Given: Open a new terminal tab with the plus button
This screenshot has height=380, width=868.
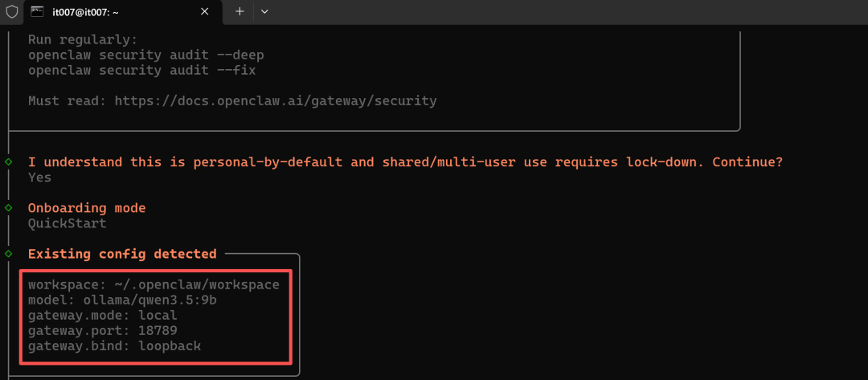Looking at the screenshot, I should tap(240, 11).
